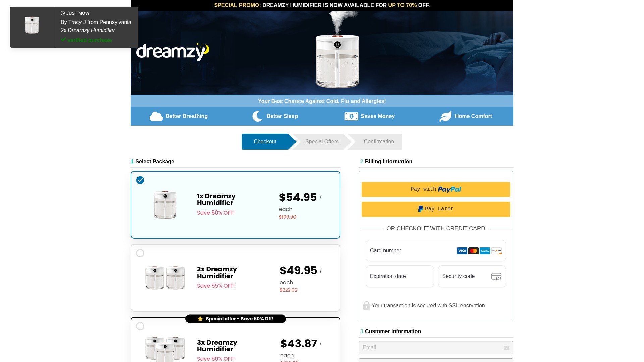Click the envelope icon in Email field

click(x=506, y=348)
